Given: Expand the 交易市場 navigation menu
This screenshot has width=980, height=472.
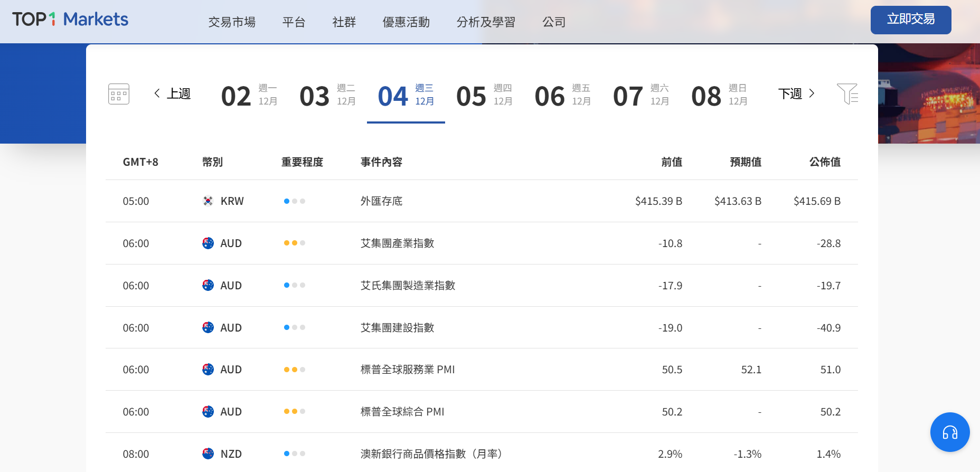Looking at the screenshot, I should 232,22.
